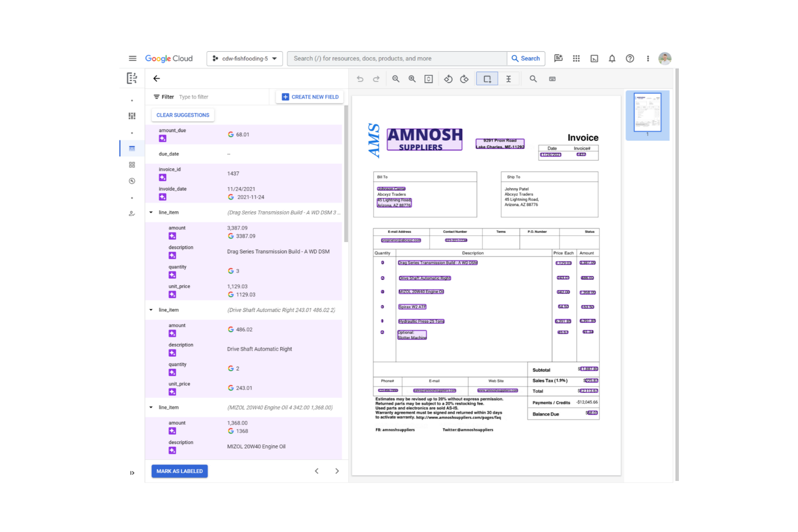Click the Google Cloud logo
The width and height of the screenshot is (798, 532).
pyautogui.click(x=169, y=58)
